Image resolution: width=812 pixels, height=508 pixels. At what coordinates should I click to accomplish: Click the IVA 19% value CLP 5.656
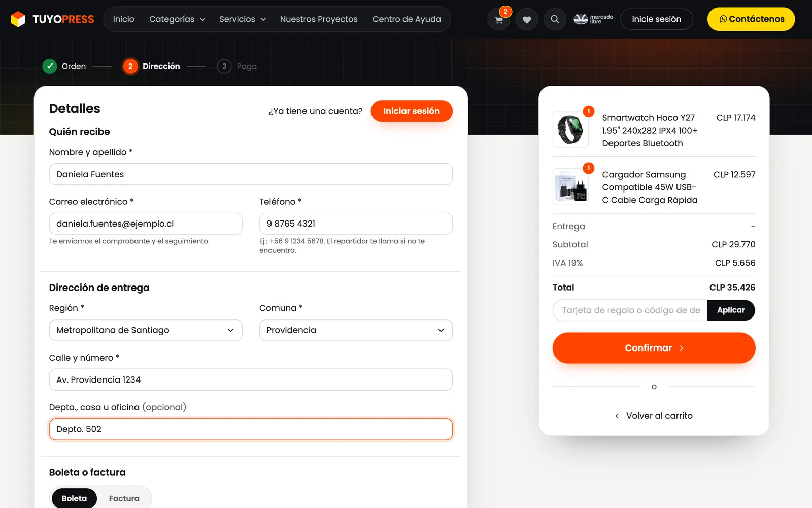pos(735,263)
